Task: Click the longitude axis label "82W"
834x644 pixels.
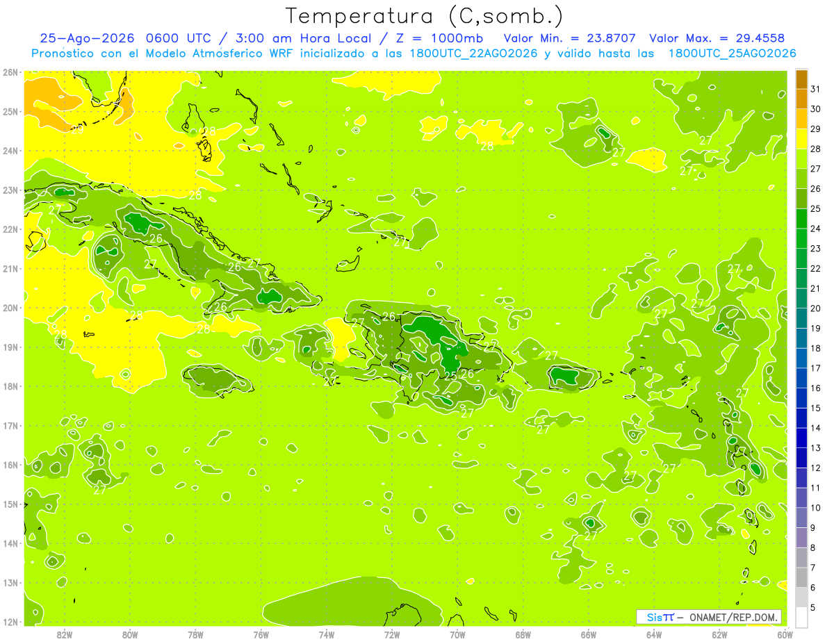Action: pyautogui.click(x=65, y=634)
